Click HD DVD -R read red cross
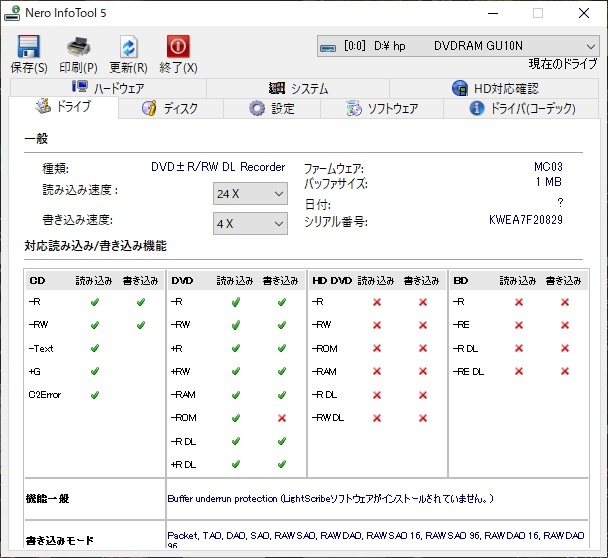This screenshot has width=608, height=558. tap(377, 302)
